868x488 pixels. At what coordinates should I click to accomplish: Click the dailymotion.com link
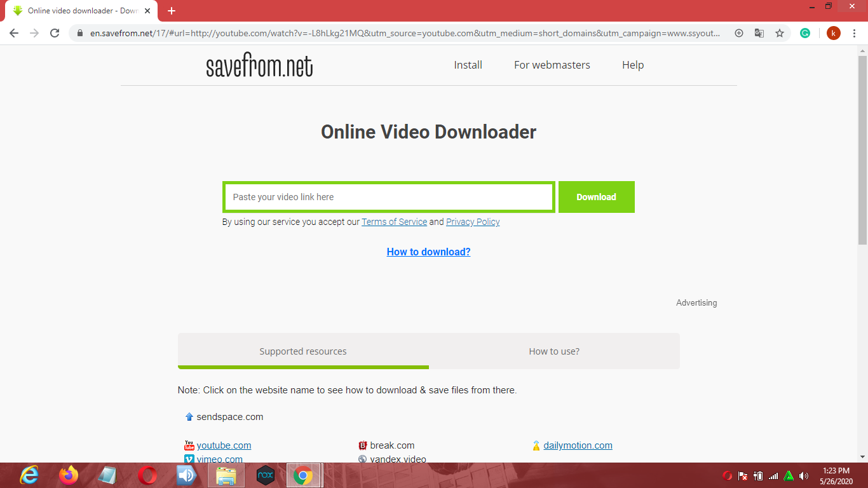click(578, 445)
